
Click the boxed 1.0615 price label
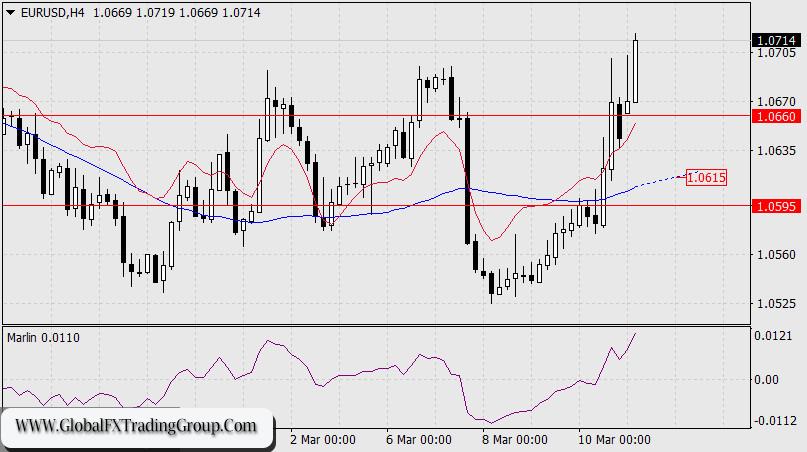point(706,178)
